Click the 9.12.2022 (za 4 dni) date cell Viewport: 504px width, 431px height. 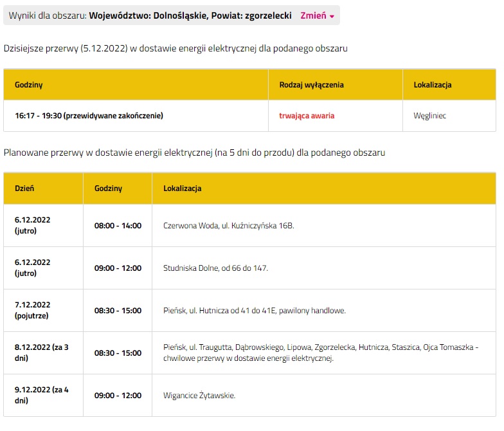41,395
